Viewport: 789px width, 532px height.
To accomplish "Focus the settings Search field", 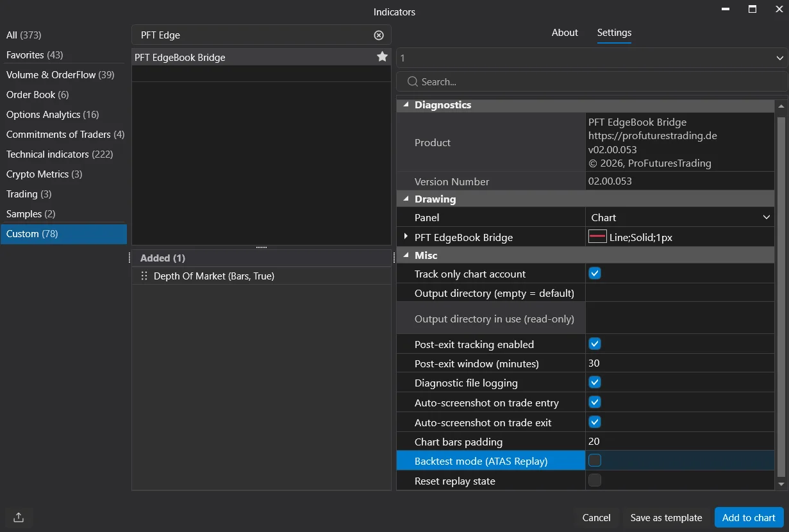I will point(592,82).
